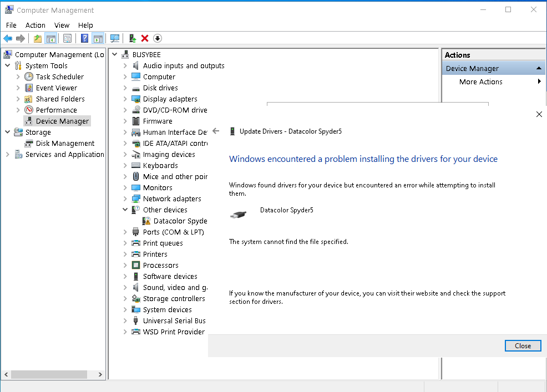
Task: Toggle the Show/Hide Action Pane icon
Action: point(98,38)
